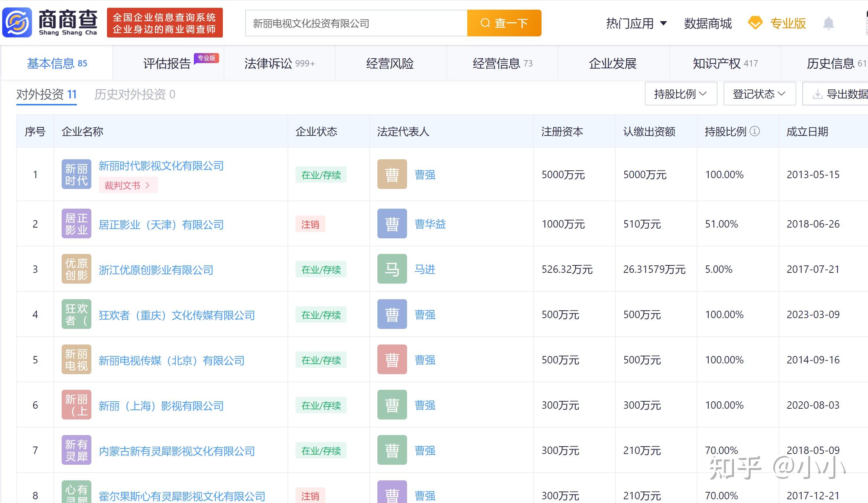Click the 持股比例 info circle icon
The image size is (868, 503).
coord(755,131)
